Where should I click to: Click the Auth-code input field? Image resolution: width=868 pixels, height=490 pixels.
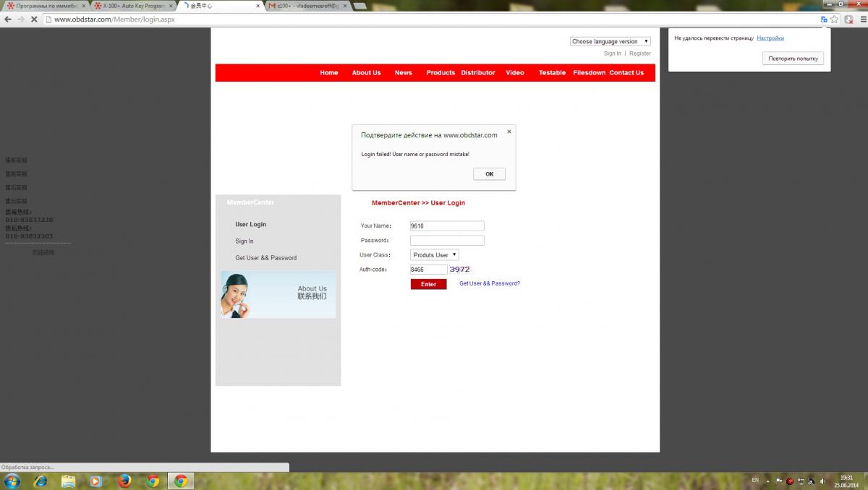pos(428,270)
